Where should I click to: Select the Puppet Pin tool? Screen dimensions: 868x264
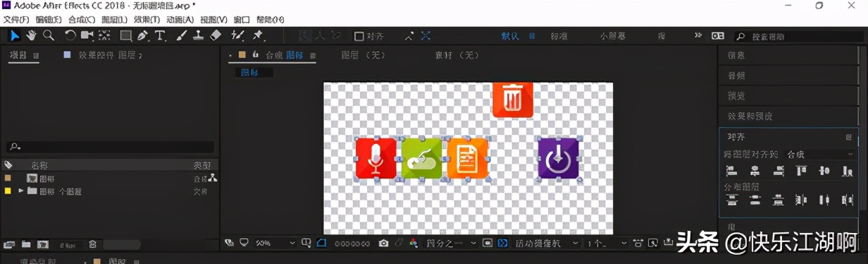[258, 35]
